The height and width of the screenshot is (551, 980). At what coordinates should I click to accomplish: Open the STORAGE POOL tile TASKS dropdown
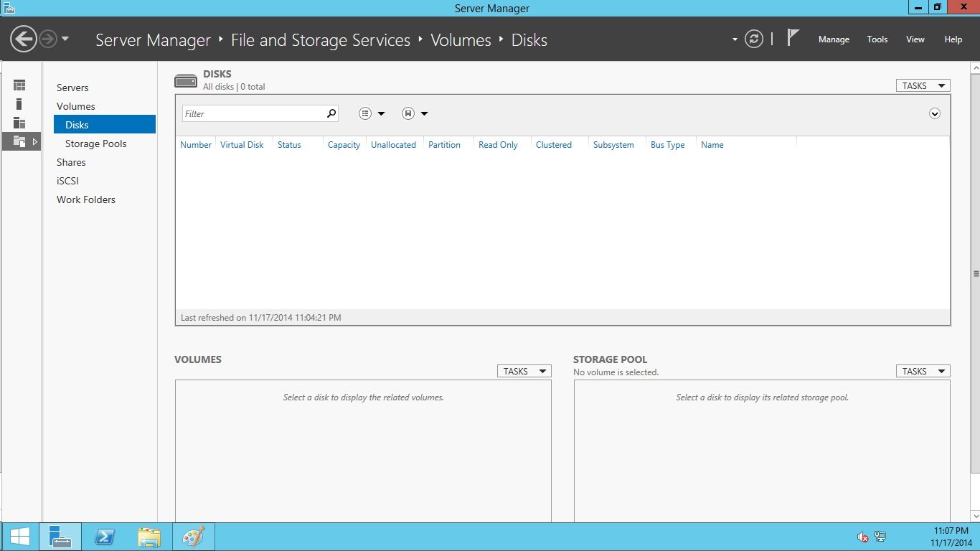click(923, 371)
